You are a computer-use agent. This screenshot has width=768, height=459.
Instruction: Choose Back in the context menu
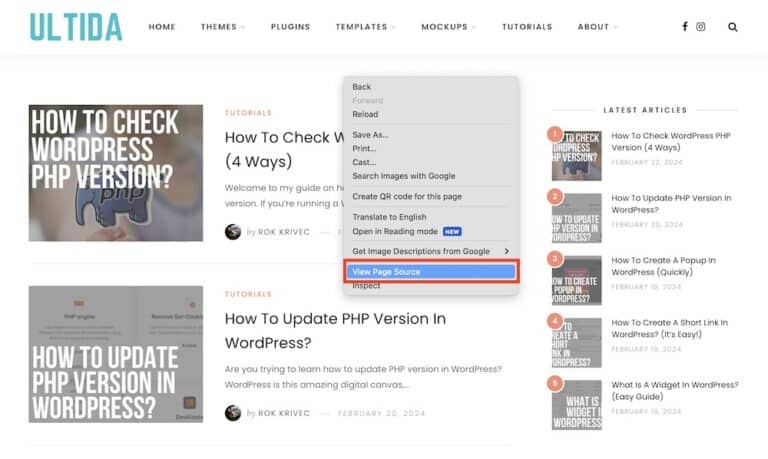click(431, 87)
